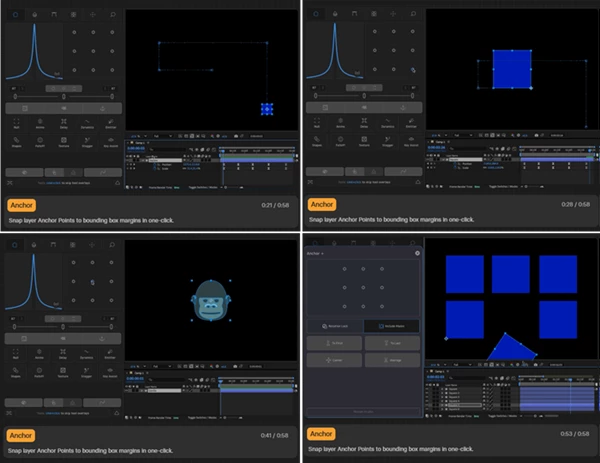Click the orange Anchor badge under the 0:53 frame

click(x=321, y=434)
